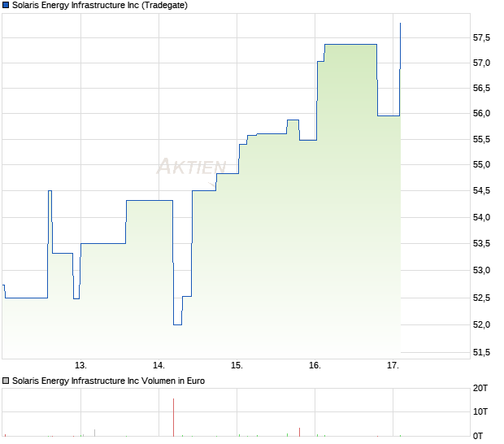Click the '57,5' price axis label
The image size is (504, 444).
481,38
